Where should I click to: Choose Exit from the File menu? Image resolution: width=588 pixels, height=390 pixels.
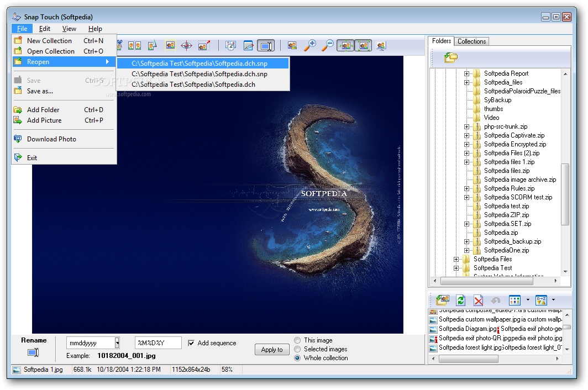tap(64, 157)
